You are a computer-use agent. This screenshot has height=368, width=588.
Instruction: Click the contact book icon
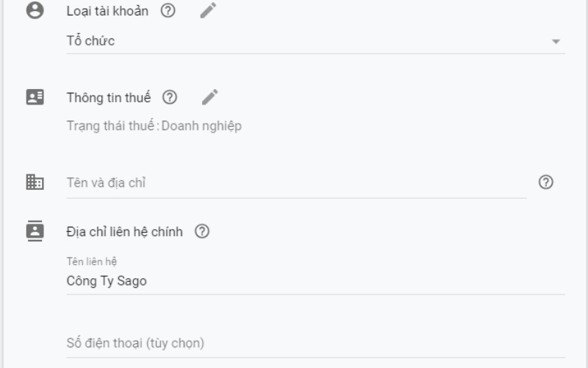click(x=35, y=231)
